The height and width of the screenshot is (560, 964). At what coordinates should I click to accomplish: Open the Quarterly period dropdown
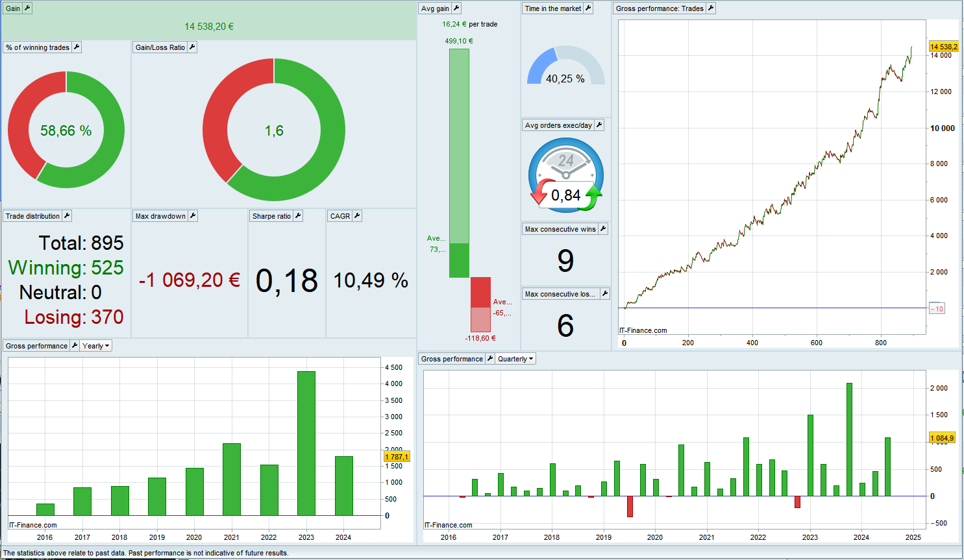pos(515,359)
